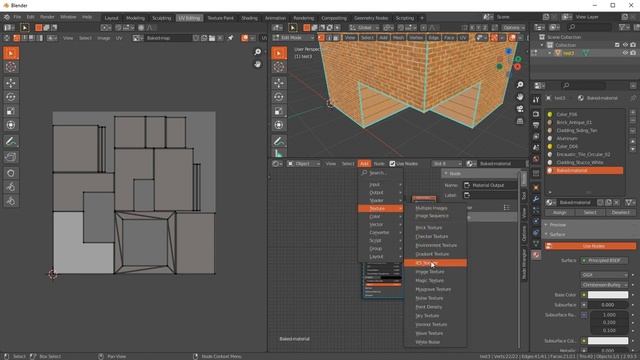Click the orange Use Nodes button in Surface
Viewport: 640px width, 360px height.
coord(591,246)
